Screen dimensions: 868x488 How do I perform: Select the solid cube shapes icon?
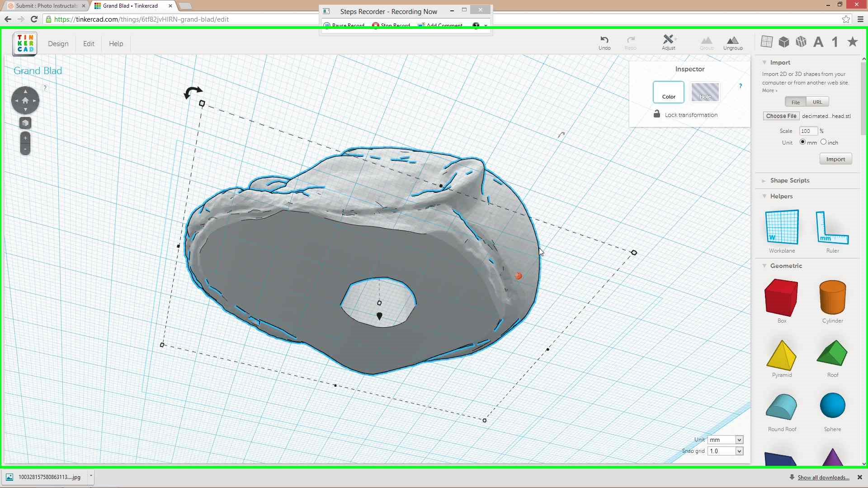tap(784, 42)
